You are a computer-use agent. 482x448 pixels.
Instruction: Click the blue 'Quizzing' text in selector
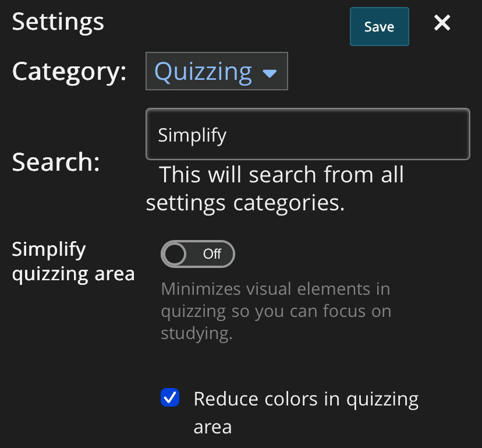[x=203, y=72]
